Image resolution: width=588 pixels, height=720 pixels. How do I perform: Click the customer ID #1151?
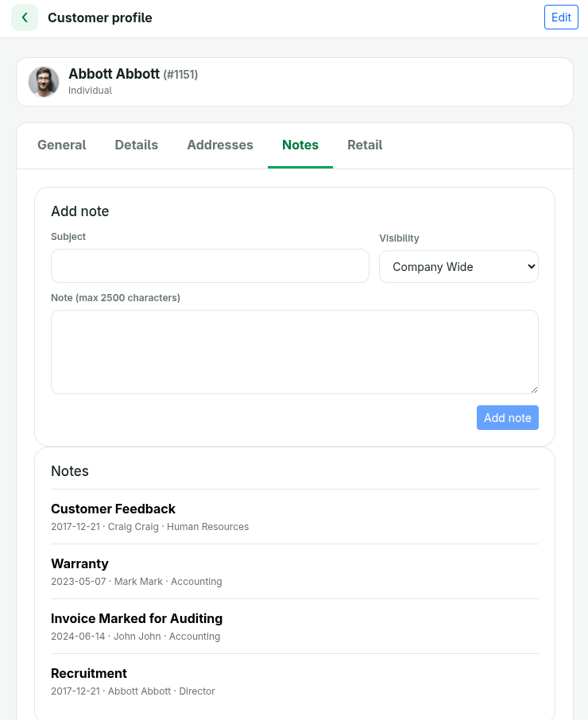coord(180,75)
